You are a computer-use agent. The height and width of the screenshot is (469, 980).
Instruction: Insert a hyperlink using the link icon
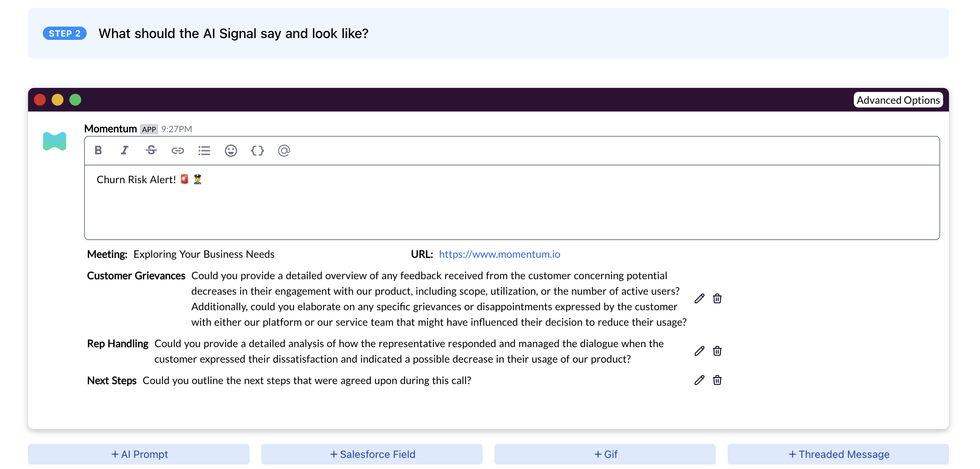[178, 151]
